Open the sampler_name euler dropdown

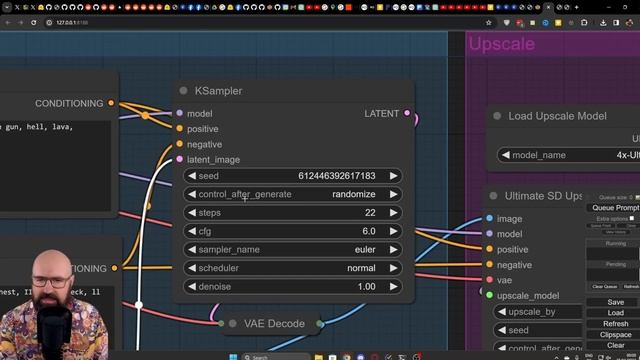click(x=292, y=249)
